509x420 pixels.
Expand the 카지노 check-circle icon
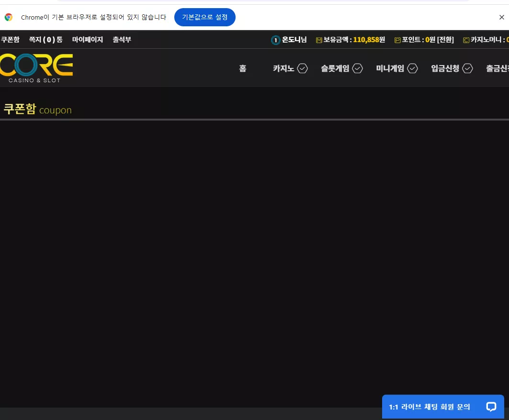click(x=302, y=68)
